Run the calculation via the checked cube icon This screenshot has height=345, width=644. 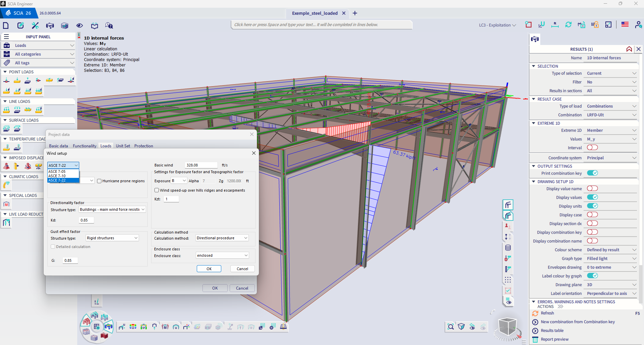[64, 25]
